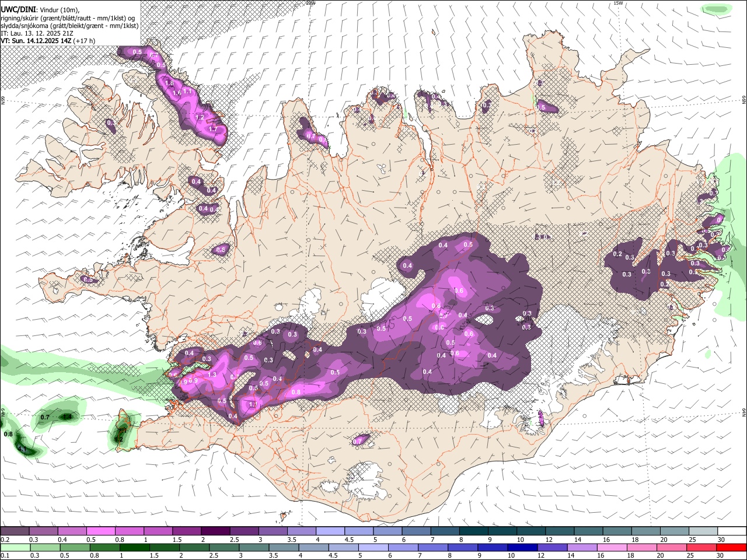
Task: Click the bright pink 0.5–0.8 swatch in the upper legend row
Action: [x=101, y=531]
